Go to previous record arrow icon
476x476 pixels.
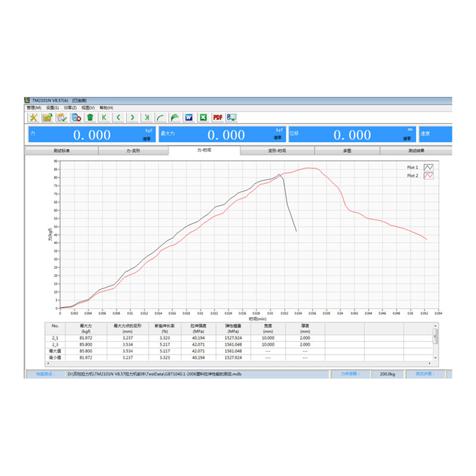click(x=118, y=117)
